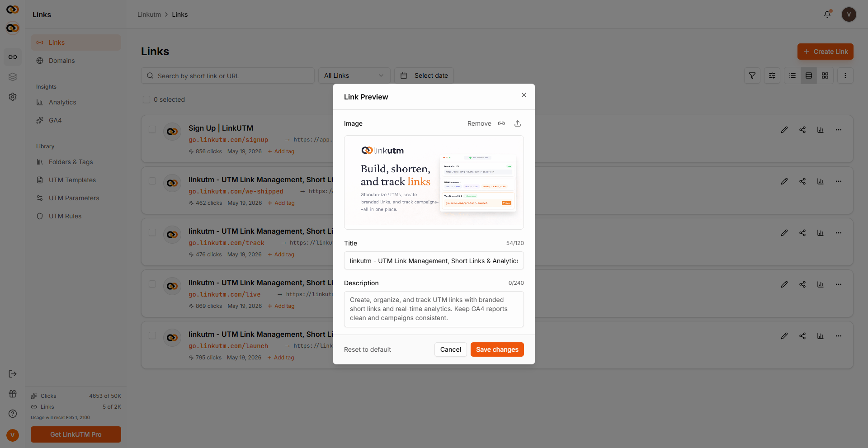Click the links icon in left rail
Image resolution: width=868 pixels, height=448 pixels.
tap(13, 57)
